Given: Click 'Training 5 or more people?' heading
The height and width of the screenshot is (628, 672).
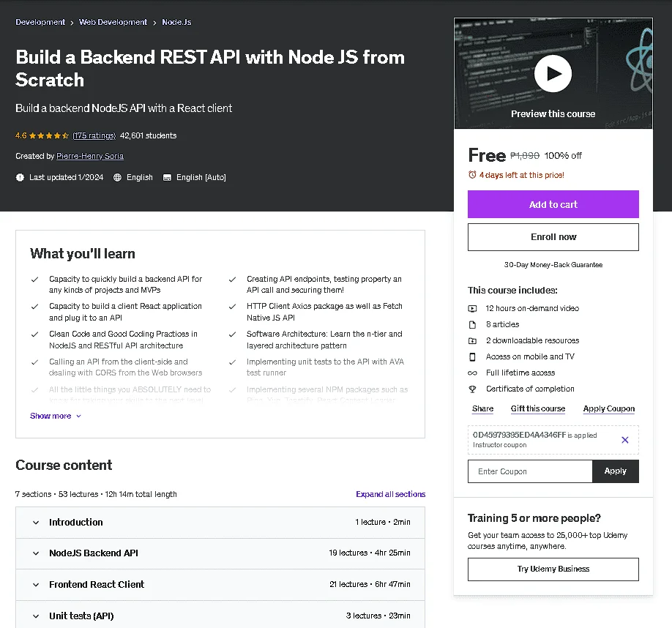Looking at the screenshot, I should (534, 518).
